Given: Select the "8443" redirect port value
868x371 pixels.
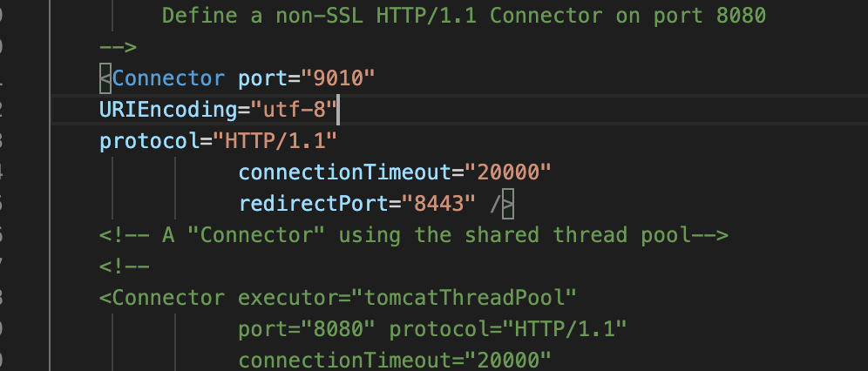Looking at the screenshot, I should (x=438, y=204).
